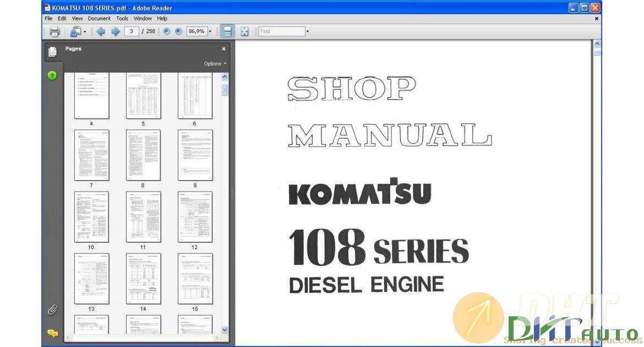Viewport: 644px width, 347px height.
Task: Expand the share tool dropdown arrow
Action: 85,31
